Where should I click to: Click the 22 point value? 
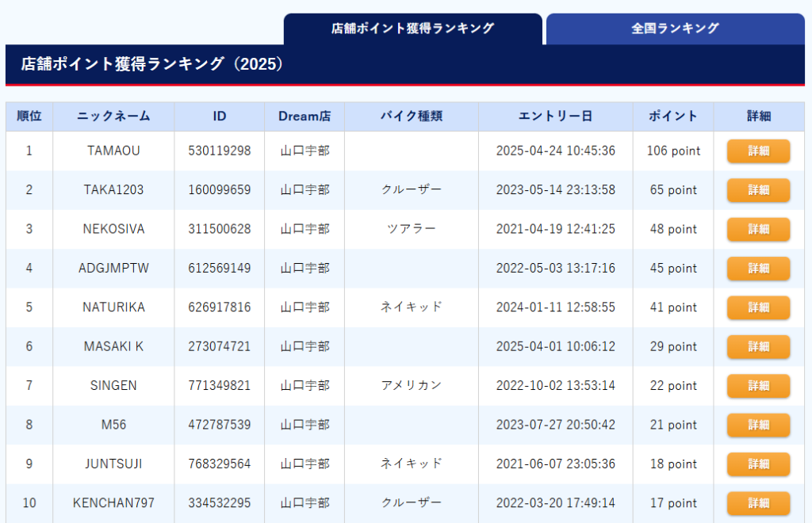pos(673,385)
